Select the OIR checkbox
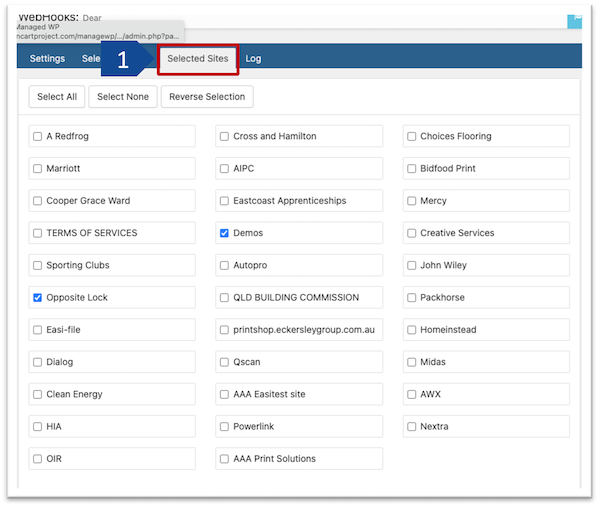600x507 pixels. coord(38,459)
